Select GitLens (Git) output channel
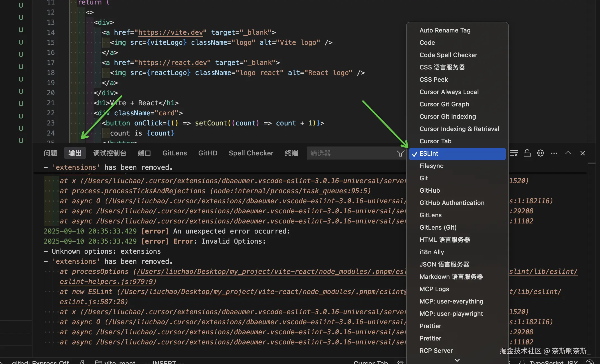The width and height of the screenshot is (600, 364). click(x=438, y=227)
